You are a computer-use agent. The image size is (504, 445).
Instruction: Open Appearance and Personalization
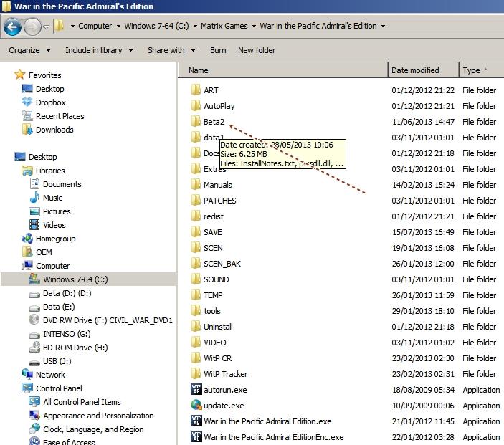point(91,416)
